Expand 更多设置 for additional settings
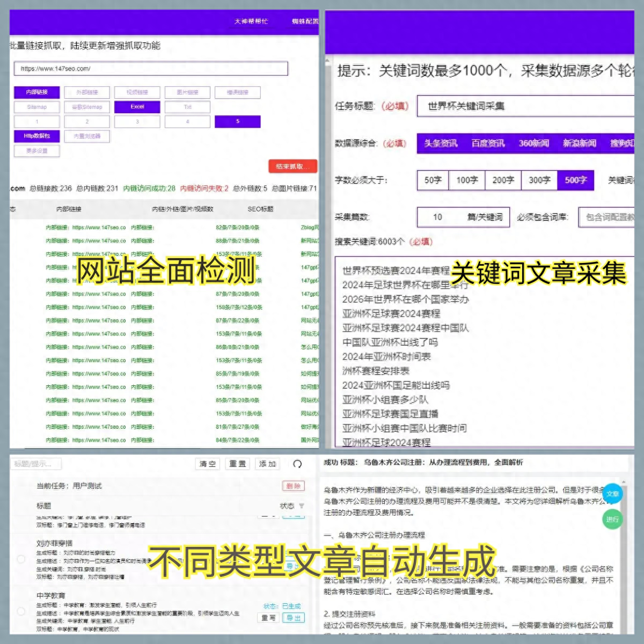 tap(36, 151)
